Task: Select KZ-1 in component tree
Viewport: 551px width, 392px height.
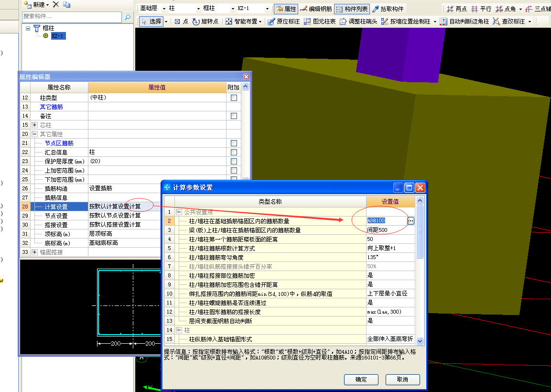Action: (58, 36)
